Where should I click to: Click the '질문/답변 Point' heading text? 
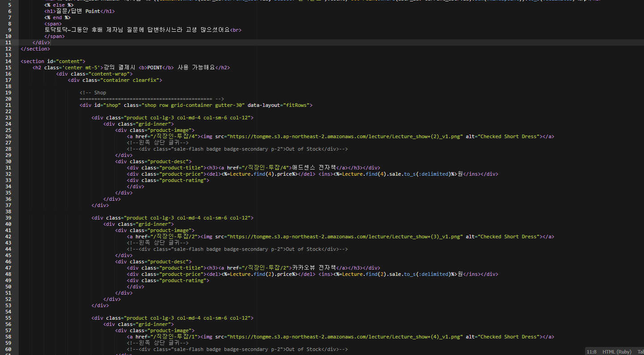point(78,11)
